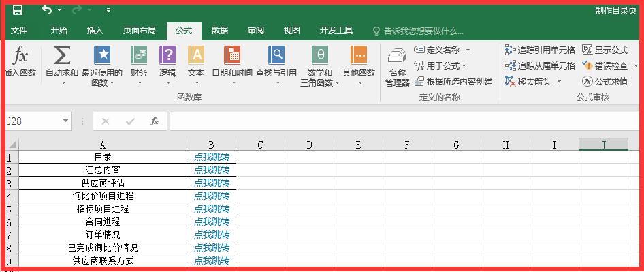Screen dimensions: 644x272
Task: Click the Undo arrow icon
Action: click(47, 10)
